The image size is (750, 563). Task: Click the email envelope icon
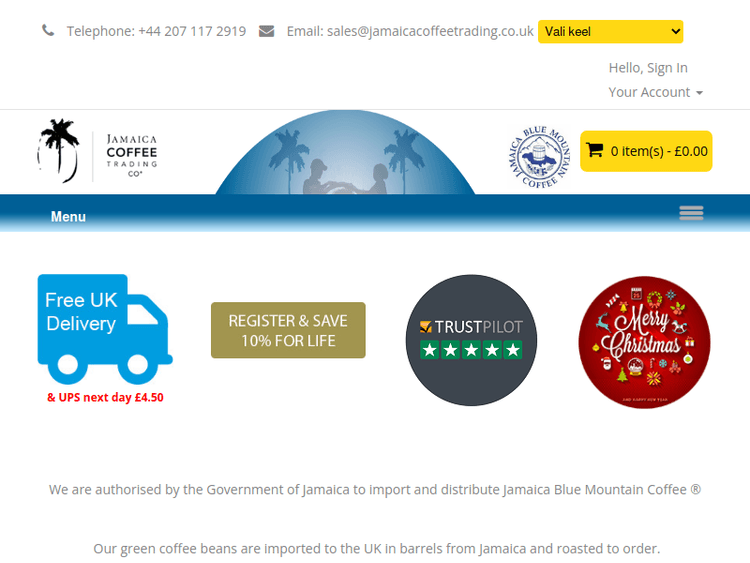pyautogui.click(x=266, y=31)
